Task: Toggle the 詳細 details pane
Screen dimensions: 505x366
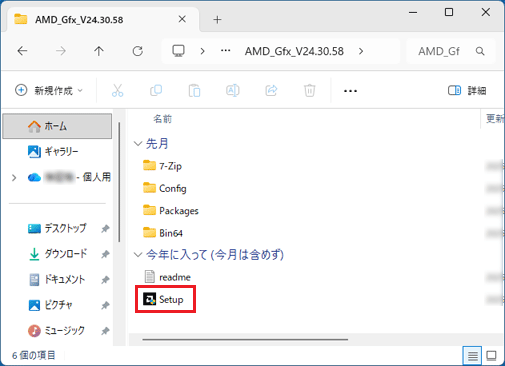Action: [x=467, y=90]
